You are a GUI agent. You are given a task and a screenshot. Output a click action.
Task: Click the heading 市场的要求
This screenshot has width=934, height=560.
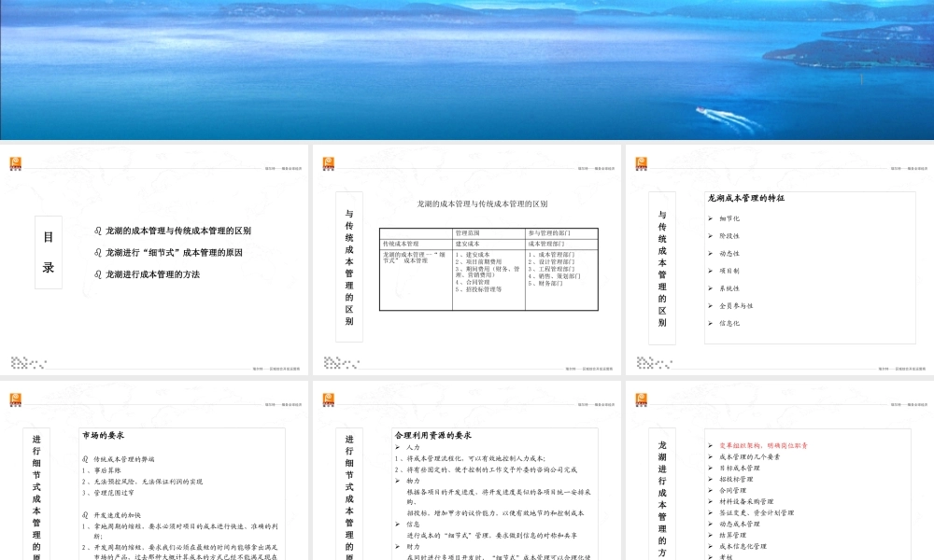click(x=103, y=436)
